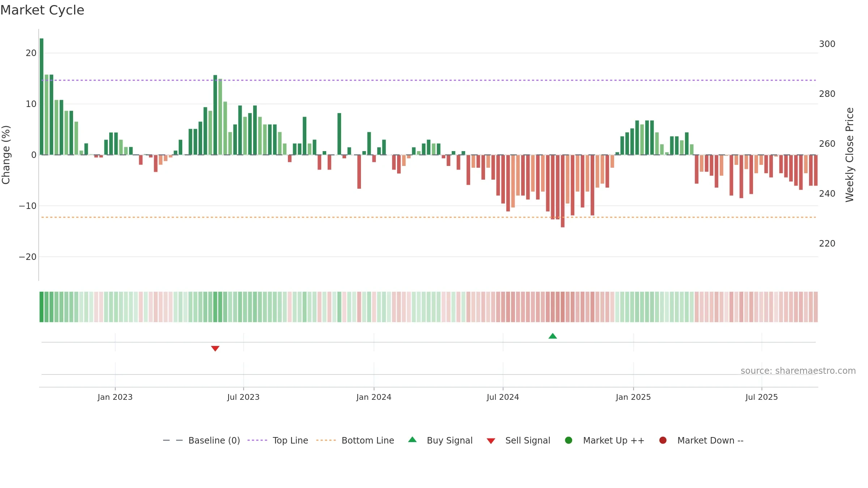The height and width of the screenshot is (488, 868).
Task: Click the first dark green heat strip cell
Action: [42, 307]
